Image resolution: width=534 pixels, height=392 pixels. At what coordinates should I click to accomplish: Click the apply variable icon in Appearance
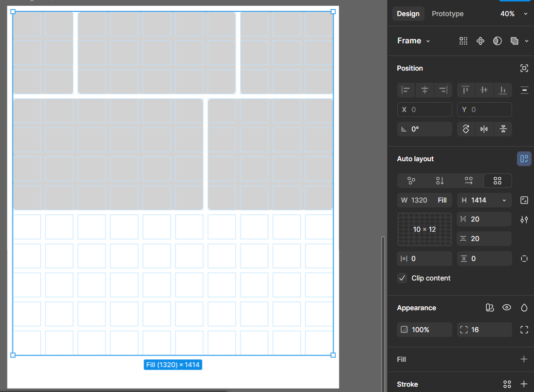pyautogui.click(x=489, y=308)
